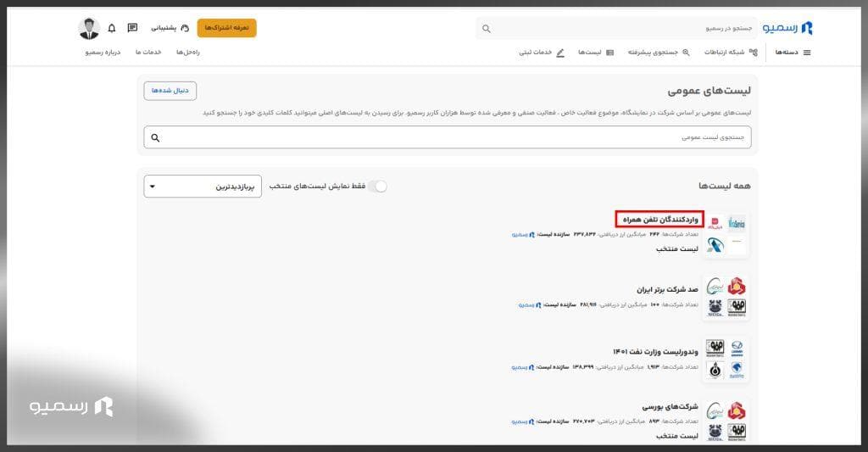The image size is (868, 452).
Task: Click the رسمیو creator link under واردکنندگان تلفن همراه
Action: pyautogui.click(x=522, y=234)
